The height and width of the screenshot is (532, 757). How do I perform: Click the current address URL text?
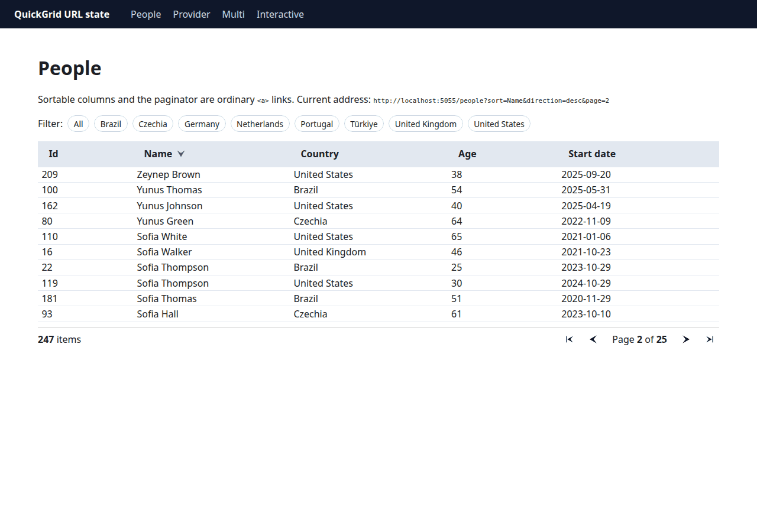point(491,100)
